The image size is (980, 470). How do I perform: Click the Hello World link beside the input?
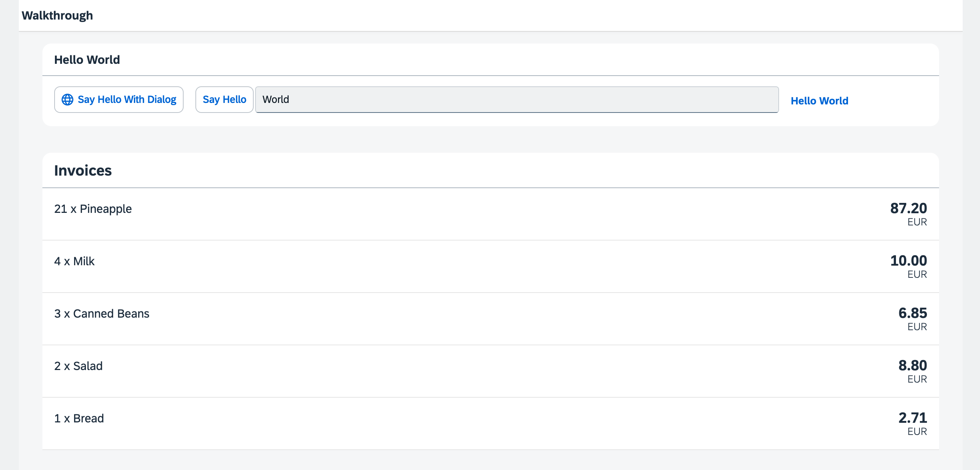pos(819,100)
